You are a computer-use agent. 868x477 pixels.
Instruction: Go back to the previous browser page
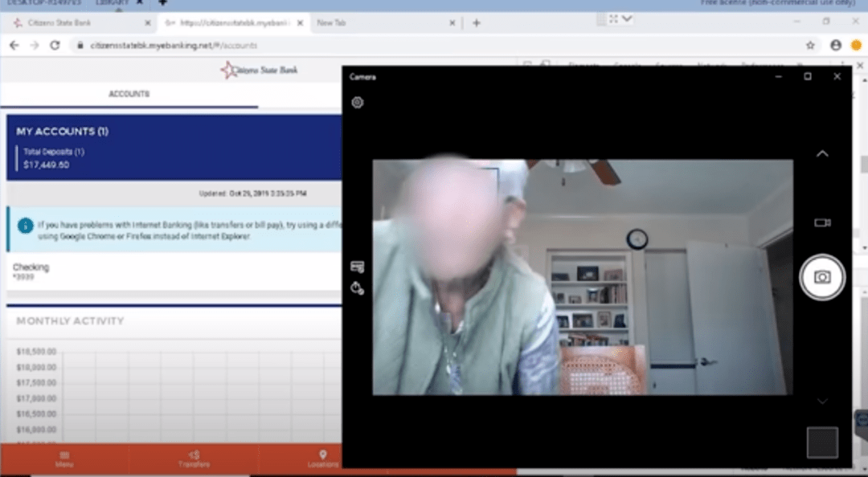[x=14, y=46]
